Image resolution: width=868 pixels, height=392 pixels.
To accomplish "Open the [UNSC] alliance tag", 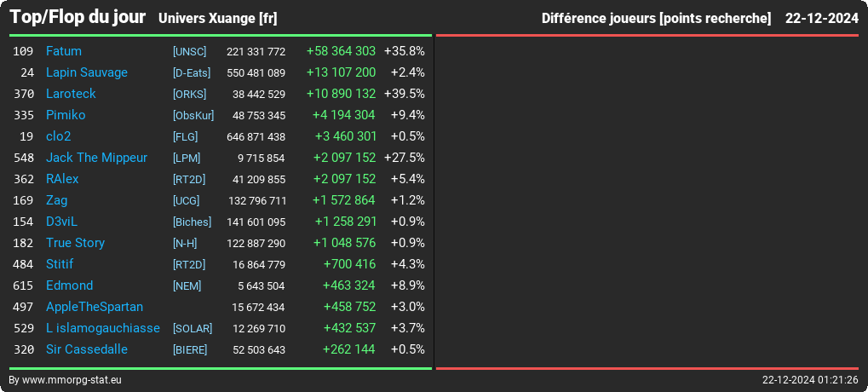I will coord(189,51).
